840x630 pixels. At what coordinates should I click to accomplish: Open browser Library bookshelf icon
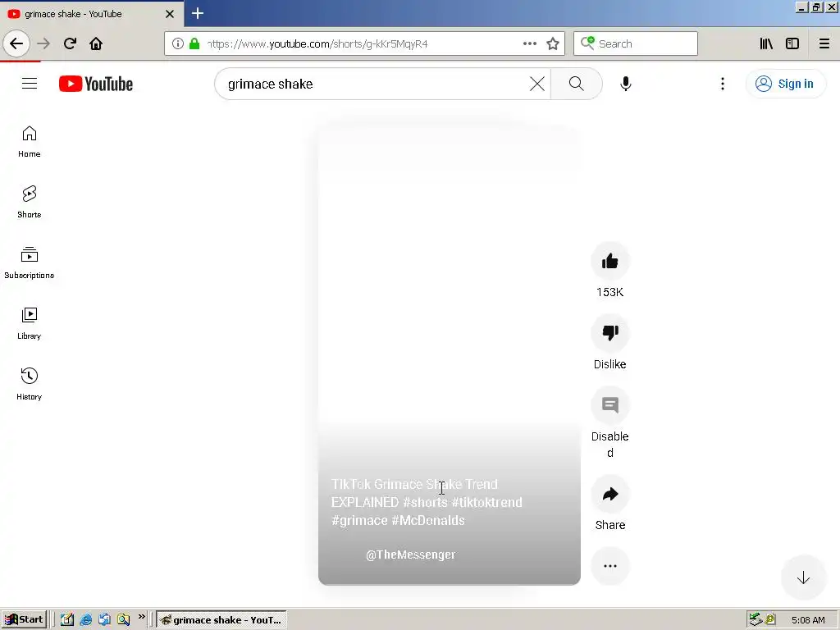tap(766, 43)
